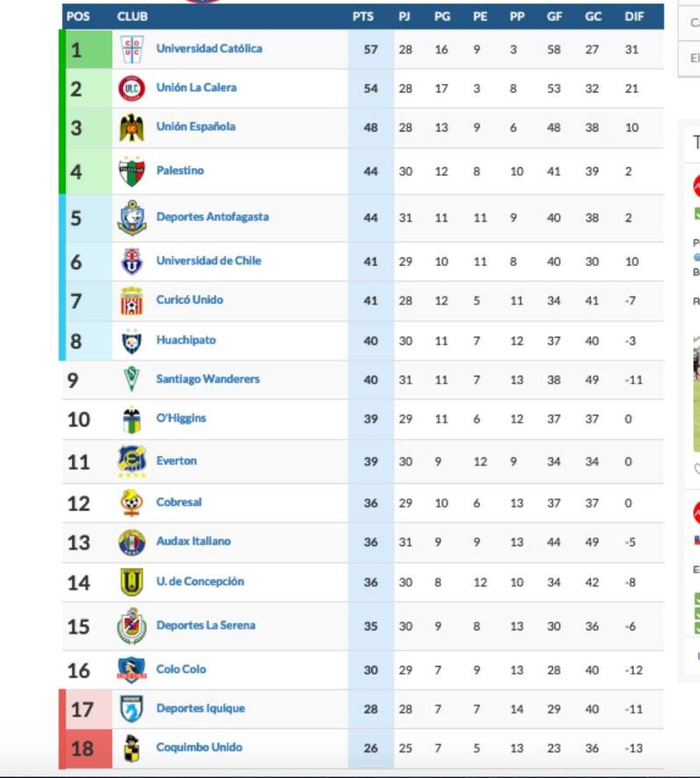This screenshot has height=778, width=700.
Task: Click the DIF column header
Action: point(634,16)
